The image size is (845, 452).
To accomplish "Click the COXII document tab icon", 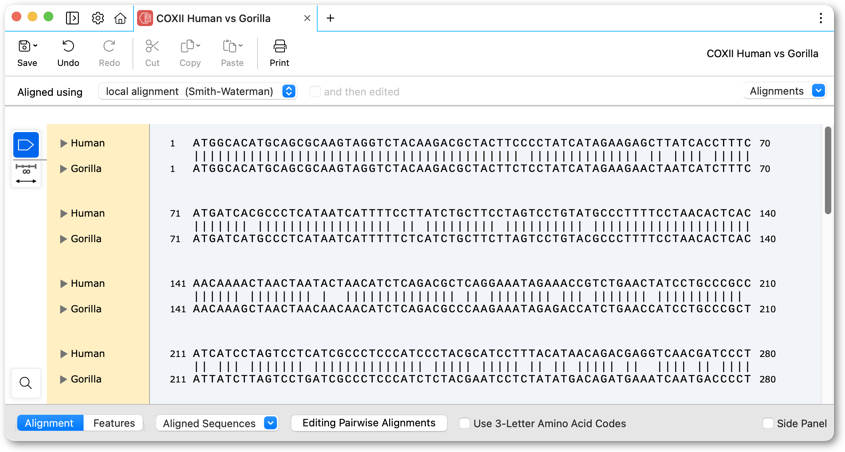I will pos(144,18).
